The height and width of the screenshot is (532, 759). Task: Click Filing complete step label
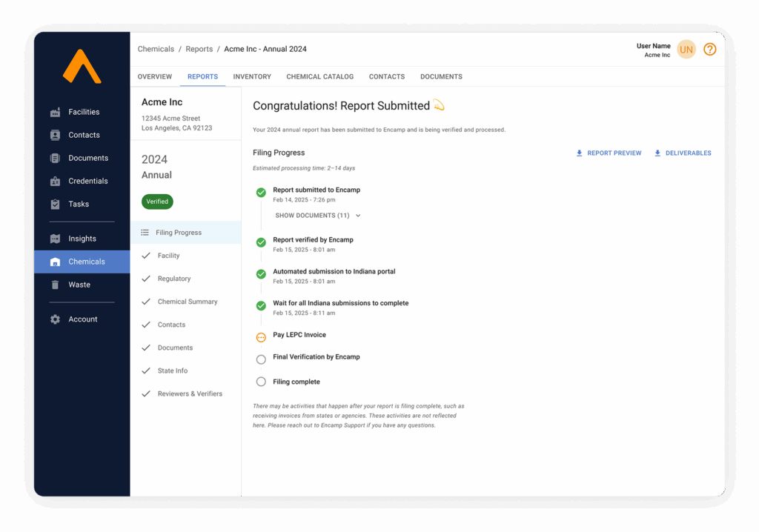(296, 382)
